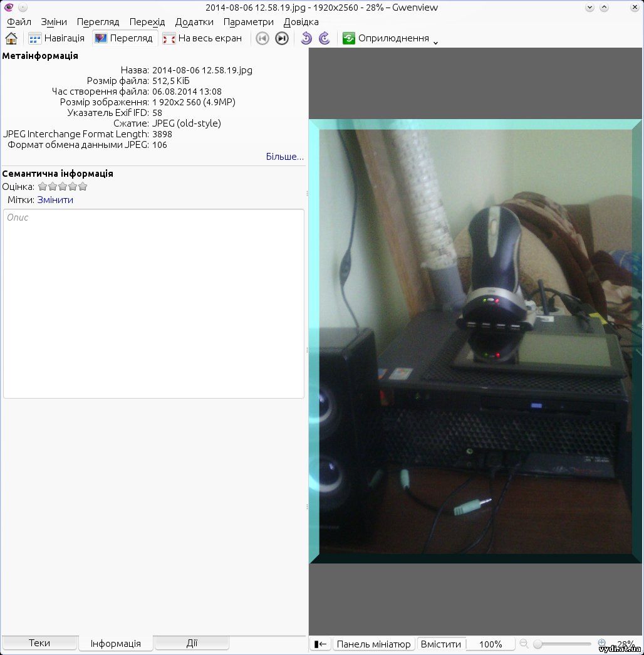The height and width of the screenshot is (655, 644).
Task: Select file size value 512,5 КіБ
Action: pos(171,81)
